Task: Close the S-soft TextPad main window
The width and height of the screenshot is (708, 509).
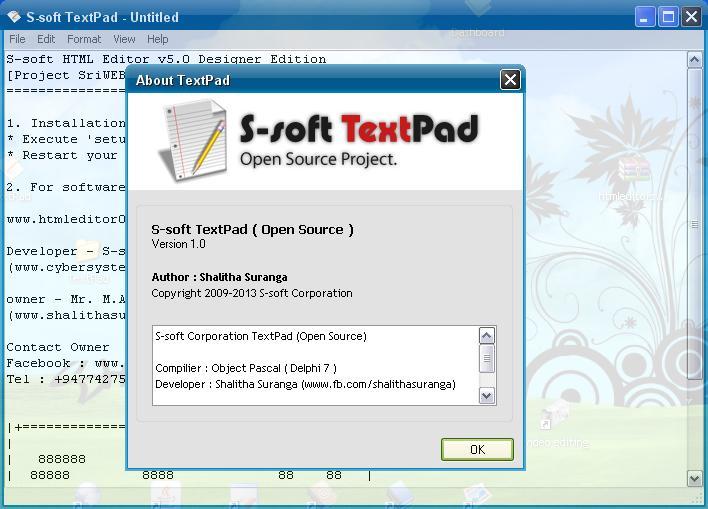Action: click(x=692, y=17)
